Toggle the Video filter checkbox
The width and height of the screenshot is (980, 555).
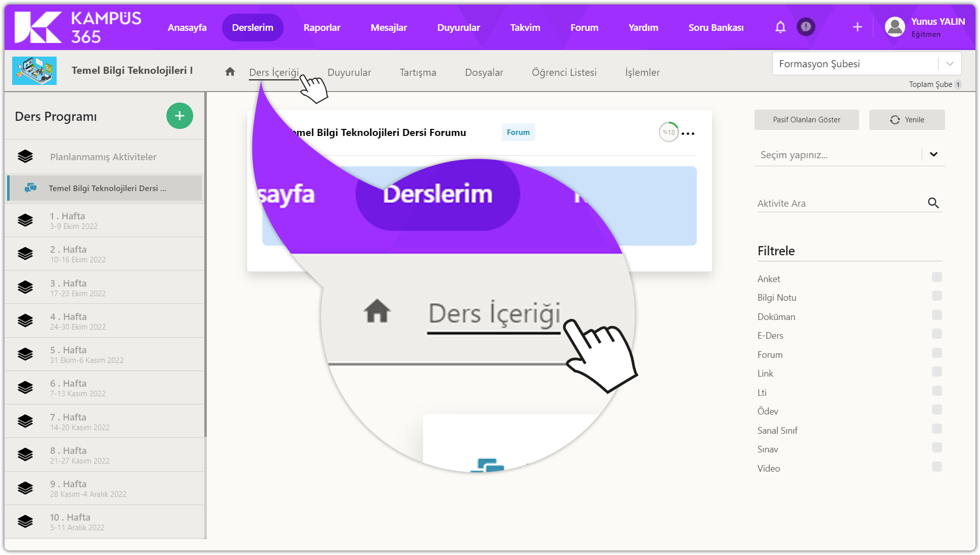937,467
